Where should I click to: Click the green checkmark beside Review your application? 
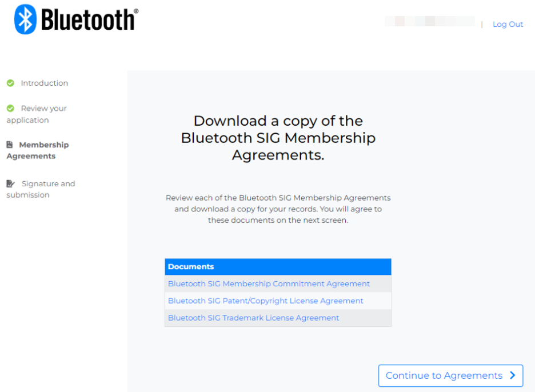(x=11, y=108)
